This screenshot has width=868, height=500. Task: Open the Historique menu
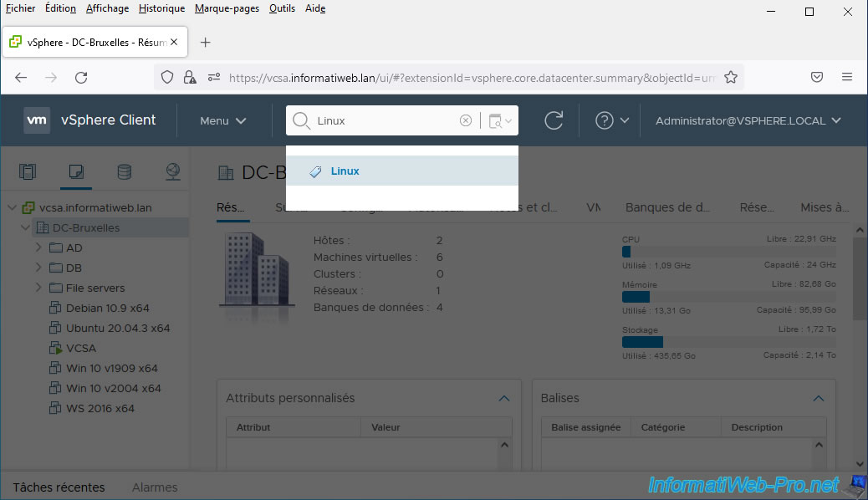(x=161, y=8)
